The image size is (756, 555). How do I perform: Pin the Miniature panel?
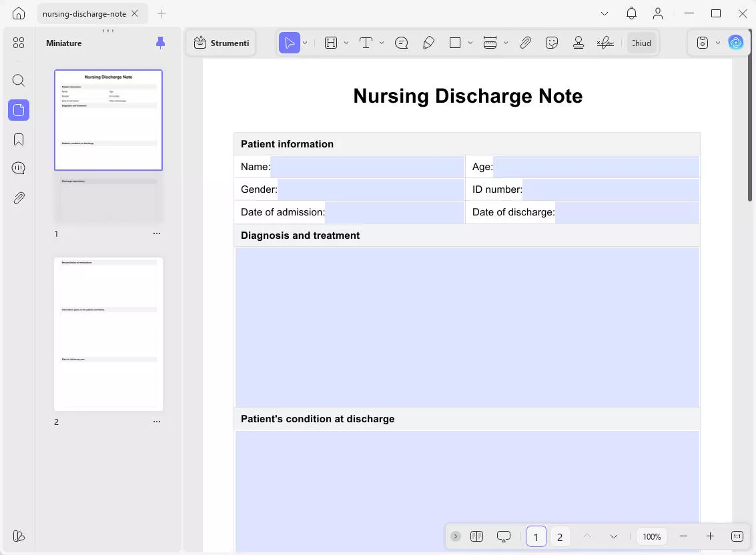point(161,43)
